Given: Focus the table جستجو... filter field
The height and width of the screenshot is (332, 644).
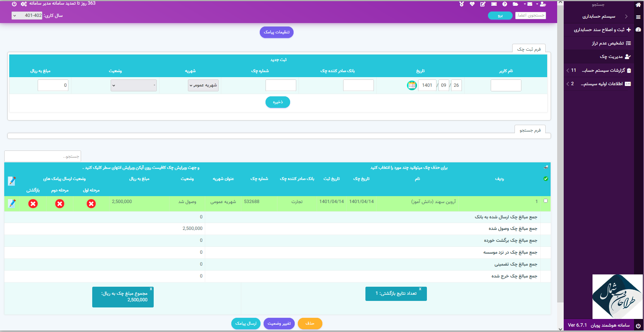Looking at the screenshot, I should (x=43, y=156).
